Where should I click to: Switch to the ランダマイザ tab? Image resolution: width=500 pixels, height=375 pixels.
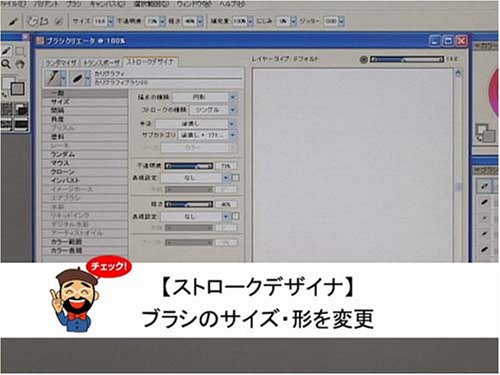[x=61, y=63]
